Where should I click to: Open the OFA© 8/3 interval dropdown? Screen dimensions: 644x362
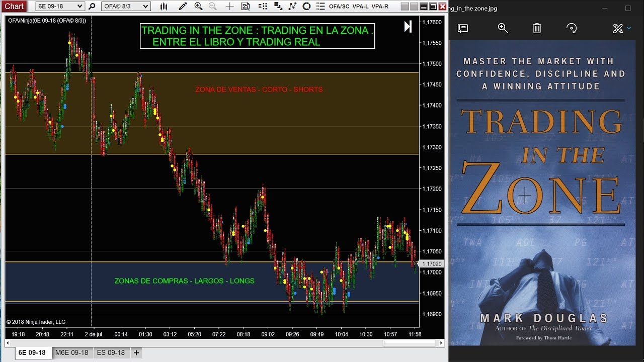click(125, 7)
